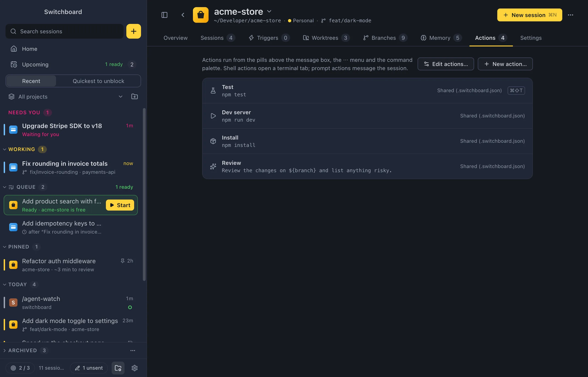
Task: Open the Branches tab
Action: click(385, 38)
